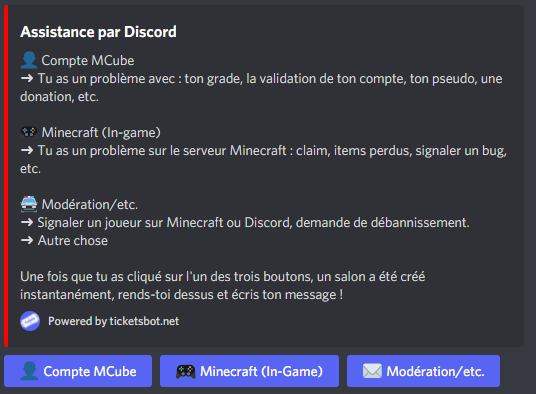
Task: Click the arrow before Autre chose
Action: (x=27, y=240)
